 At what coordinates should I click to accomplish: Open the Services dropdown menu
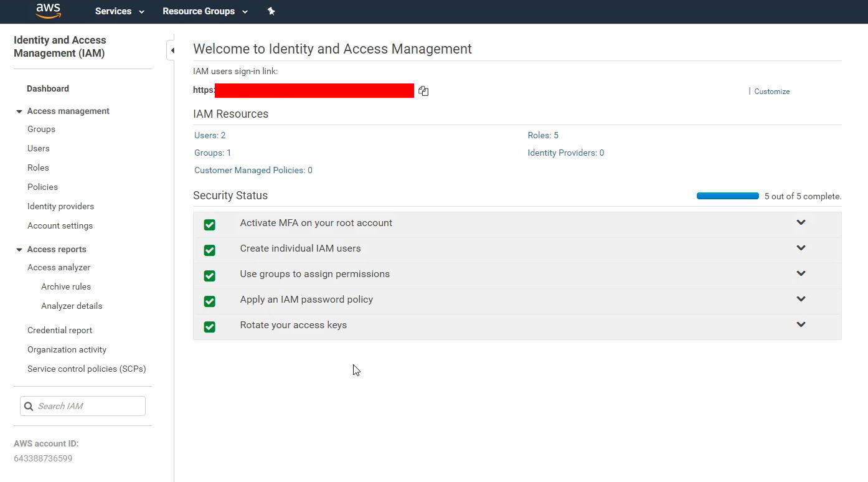(120, 11)
